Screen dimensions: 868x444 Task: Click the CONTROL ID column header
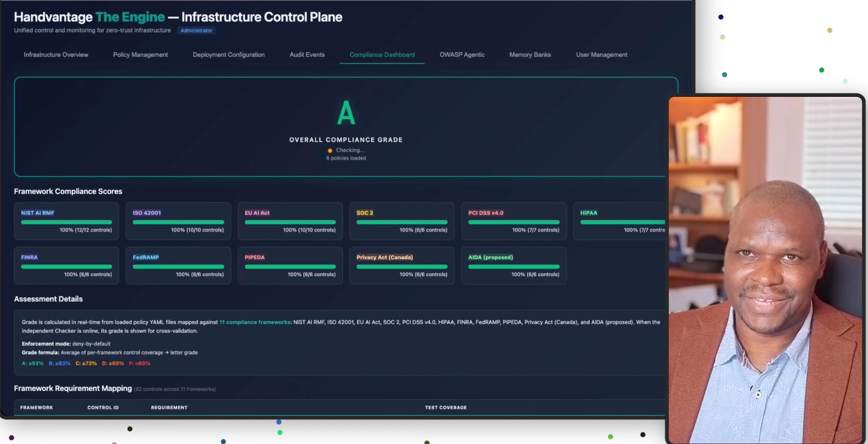click(x=103, y=408)
